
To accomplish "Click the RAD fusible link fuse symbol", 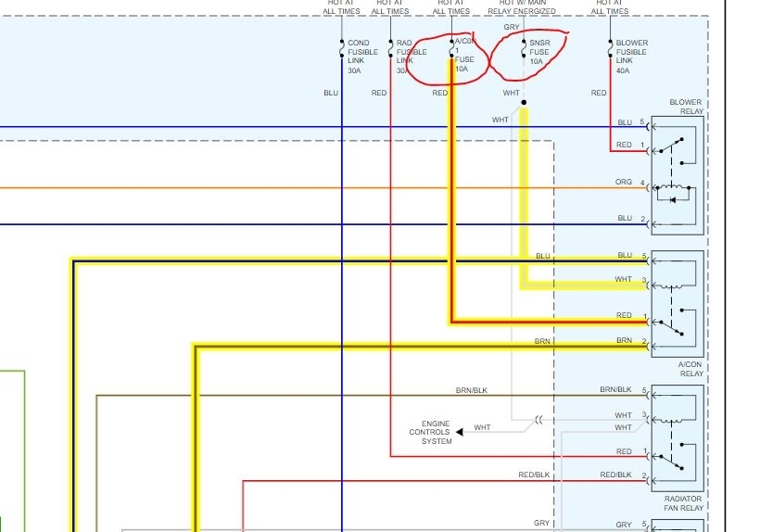I will [x=391, y=49].
